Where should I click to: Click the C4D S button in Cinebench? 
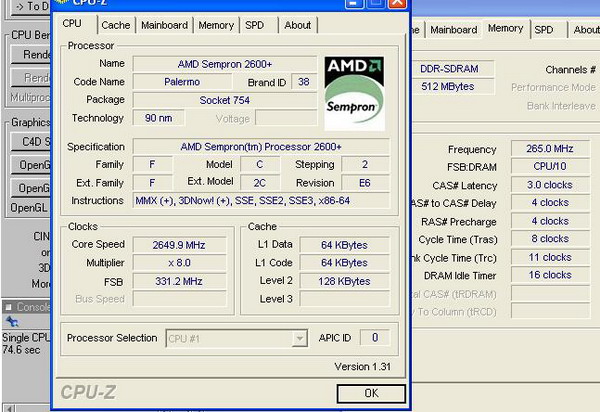click(x=31, y=142)
